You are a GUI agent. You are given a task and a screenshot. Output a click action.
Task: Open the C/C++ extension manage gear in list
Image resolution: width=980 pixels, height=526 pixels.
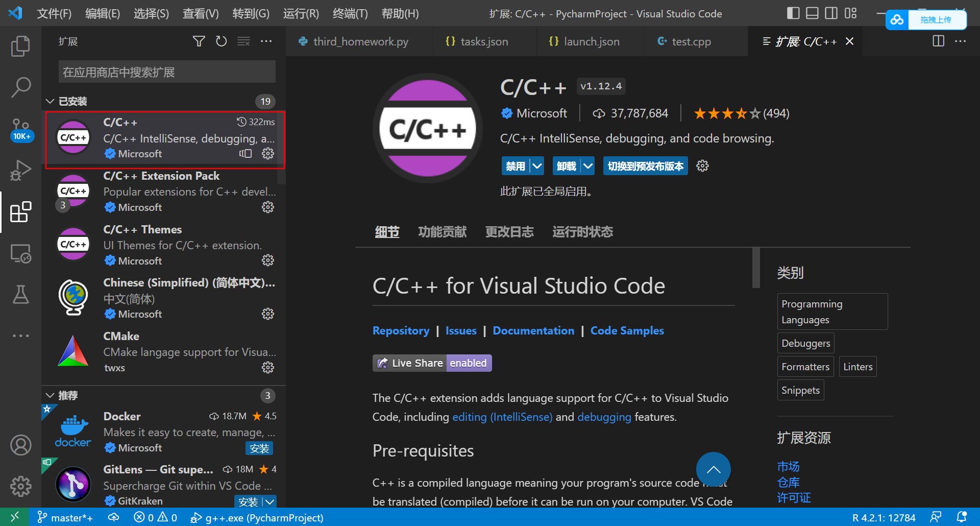(268, 154)
